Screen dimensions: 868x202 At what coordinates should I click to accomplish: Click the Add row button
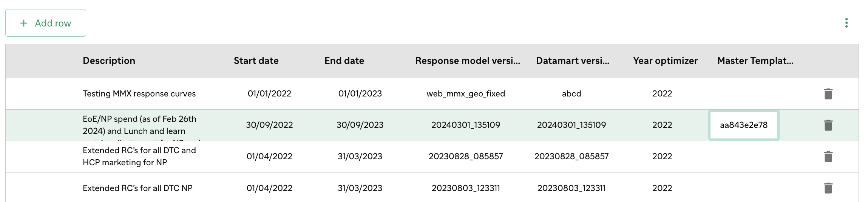46,23
